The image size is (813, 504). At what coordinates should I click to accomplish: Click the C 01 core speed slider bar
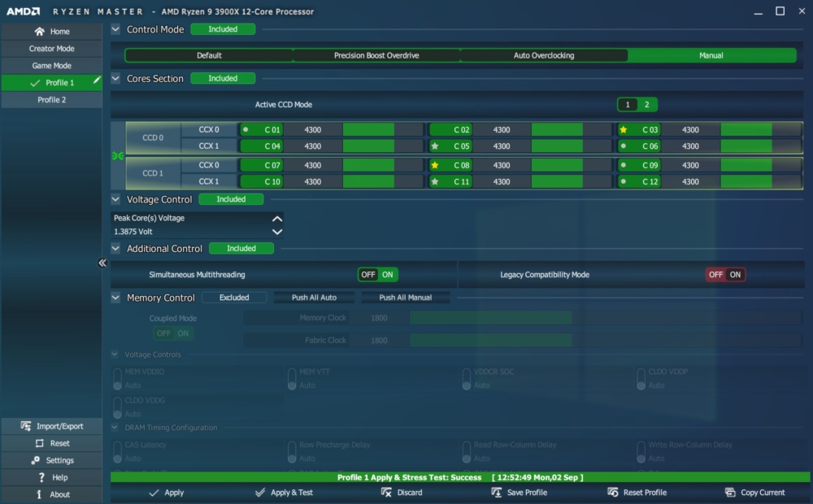[x=383, y=129]
